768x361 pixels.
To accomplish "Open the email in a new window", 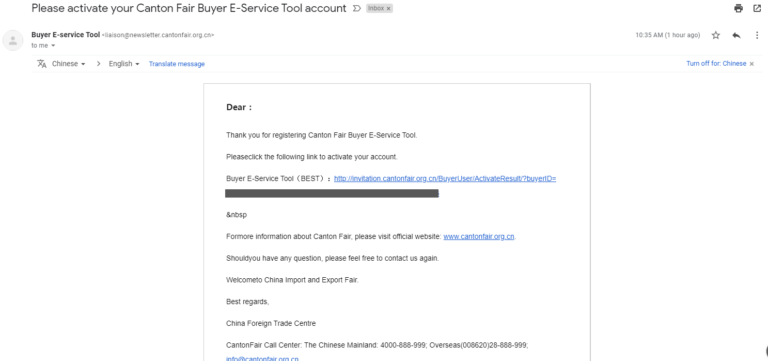I will point(757,8).
